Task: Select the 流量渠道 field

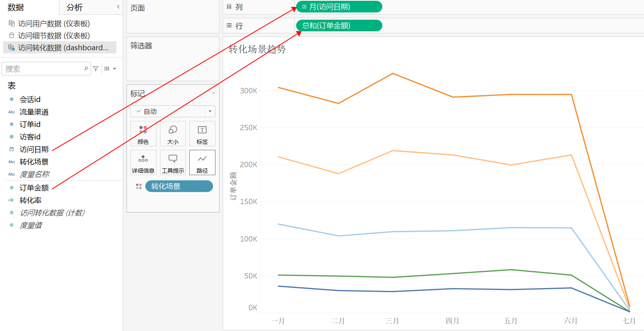Action: point(34,112)
